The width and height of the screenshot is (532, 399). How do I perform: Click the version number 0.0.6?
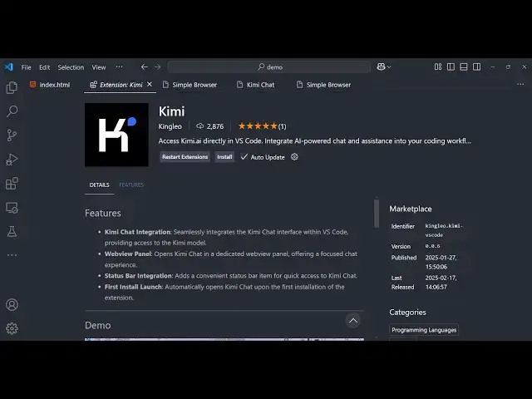tap(432, 246)
